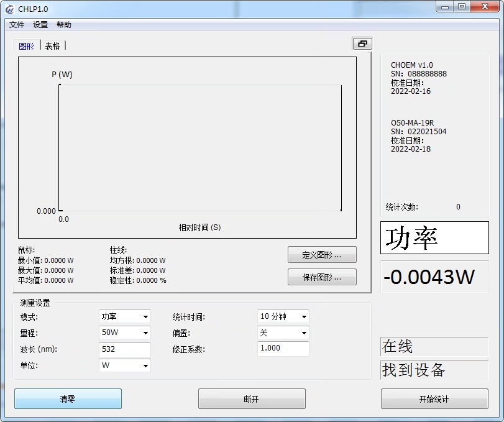Image resolution: width=504 pixels, height=422 pixels.
Task: Open the 帮助 menu
Action: coord(63,25)
